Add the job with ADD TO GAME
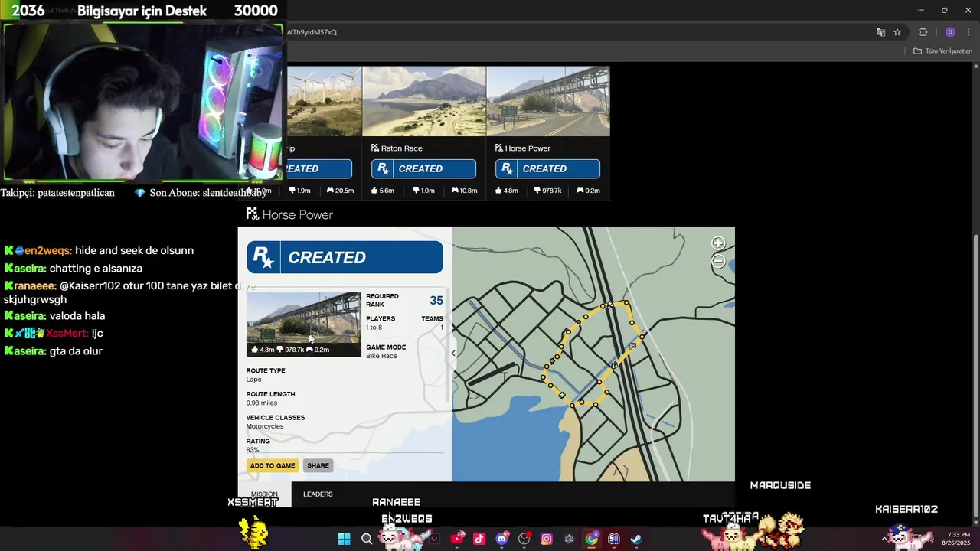This screenshot has width=980, height=551. (x=273, y=465)
